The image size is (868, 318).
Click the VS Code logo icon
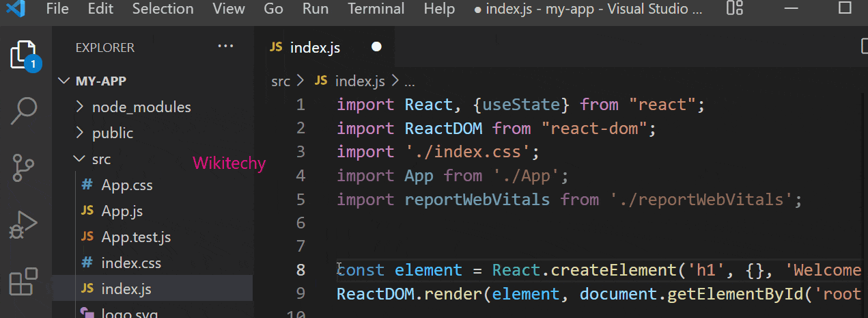(x=16, y=9)
